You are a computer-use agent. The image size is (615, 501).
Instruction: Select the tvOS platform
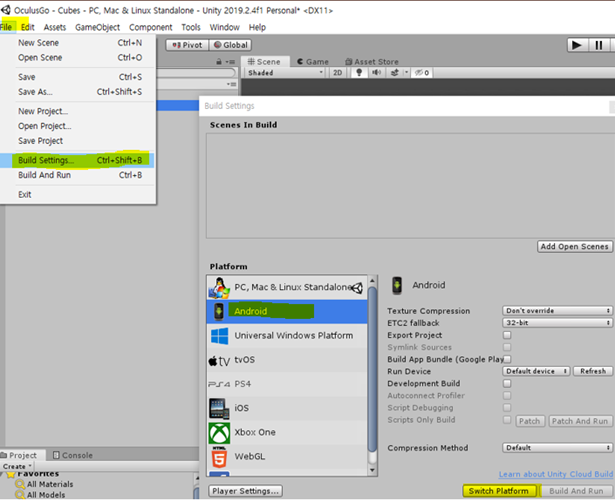tap(287, 360)
